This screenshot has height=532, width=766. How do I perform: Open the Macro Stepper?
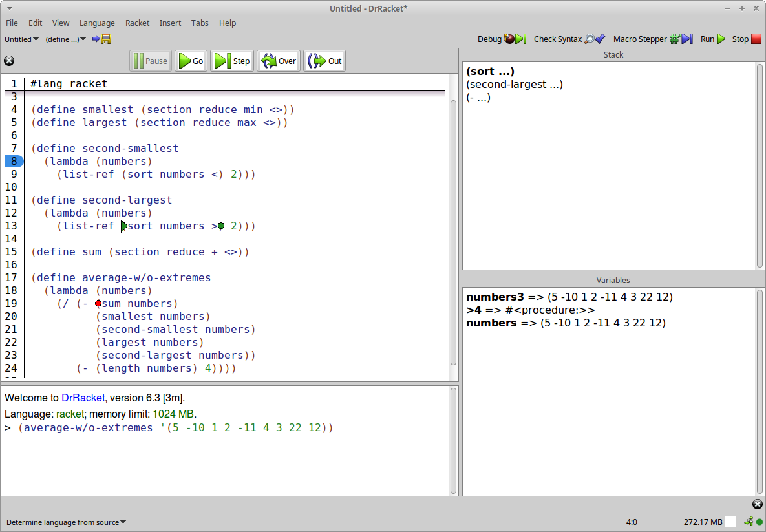(653, 39)
